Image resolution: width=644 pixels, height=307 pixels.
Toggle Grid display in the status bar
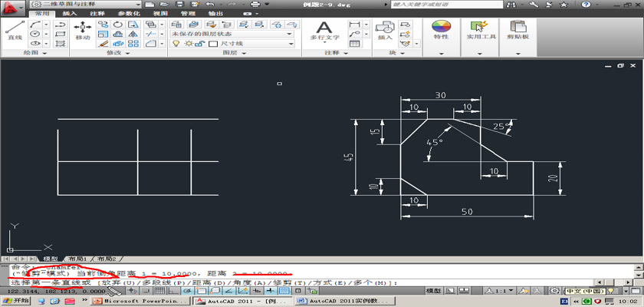pos(159,291)
